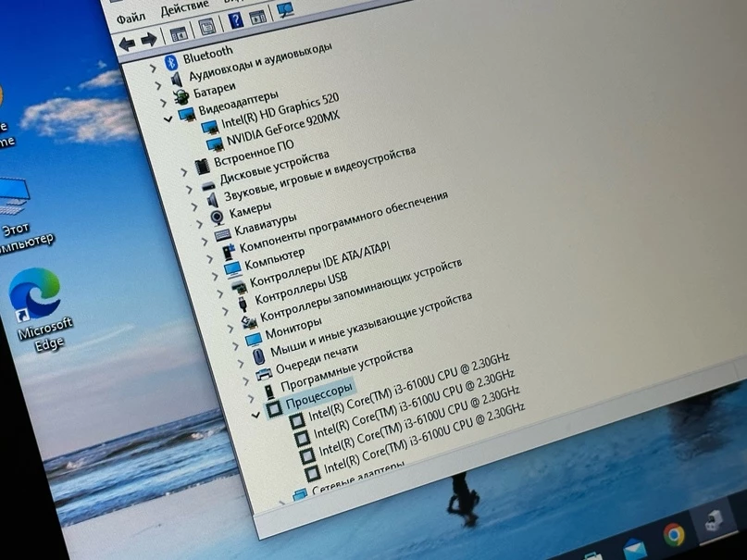Select the Встроенное ПО chip icon
This screenshot has width=747, height=560.
pyautogui.click(x=202, y=167)
